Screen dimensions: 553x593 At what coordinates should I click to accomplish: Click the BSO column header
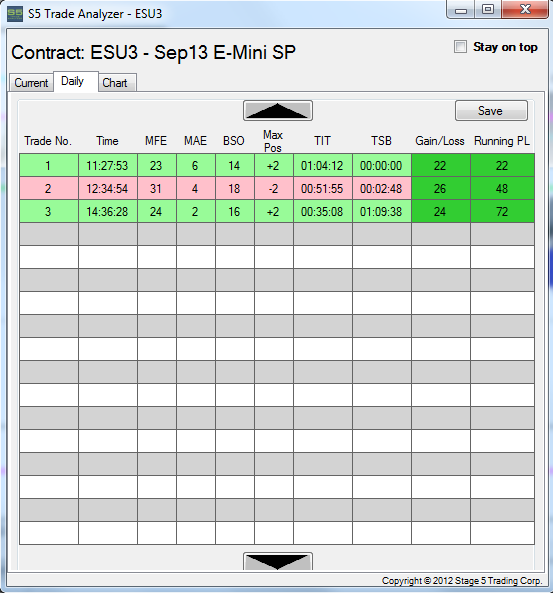point(234,141)
